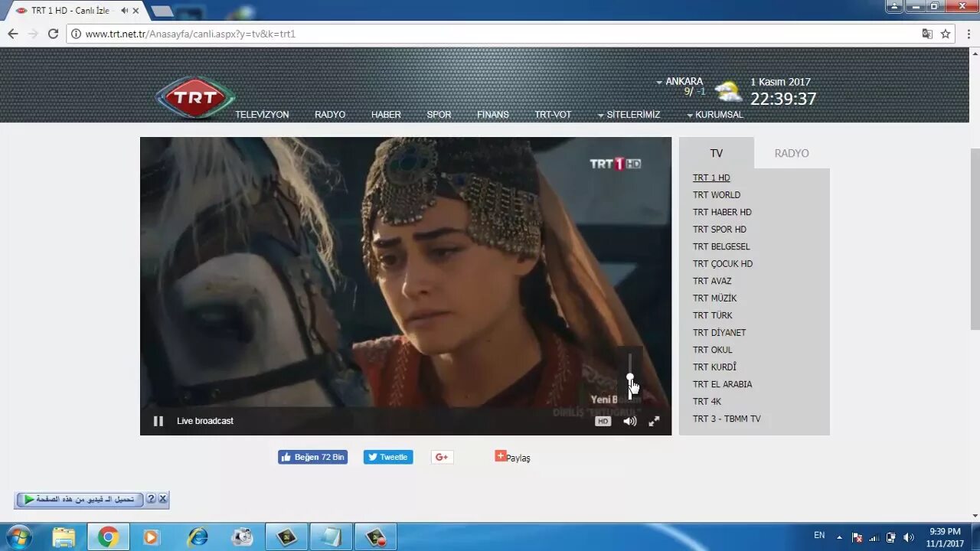The width and height of the screenshot is (980, 551).
Task: Select the TRT MÜZİK channel
Action: (x=715, y=298)
